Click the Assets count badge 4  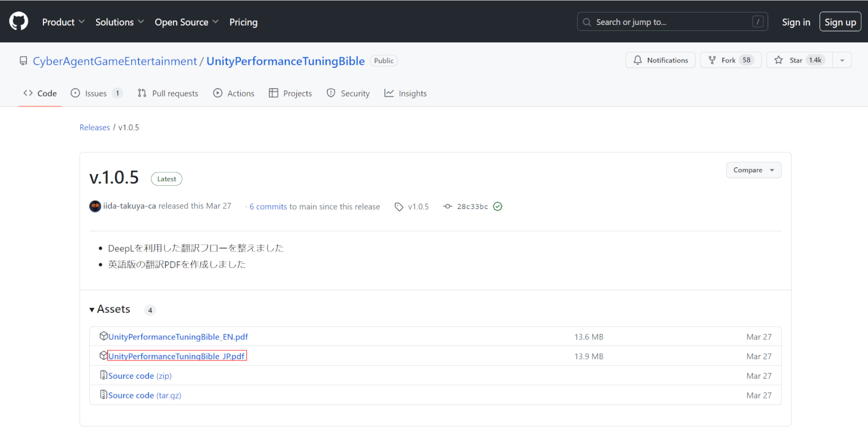[150, 310]
